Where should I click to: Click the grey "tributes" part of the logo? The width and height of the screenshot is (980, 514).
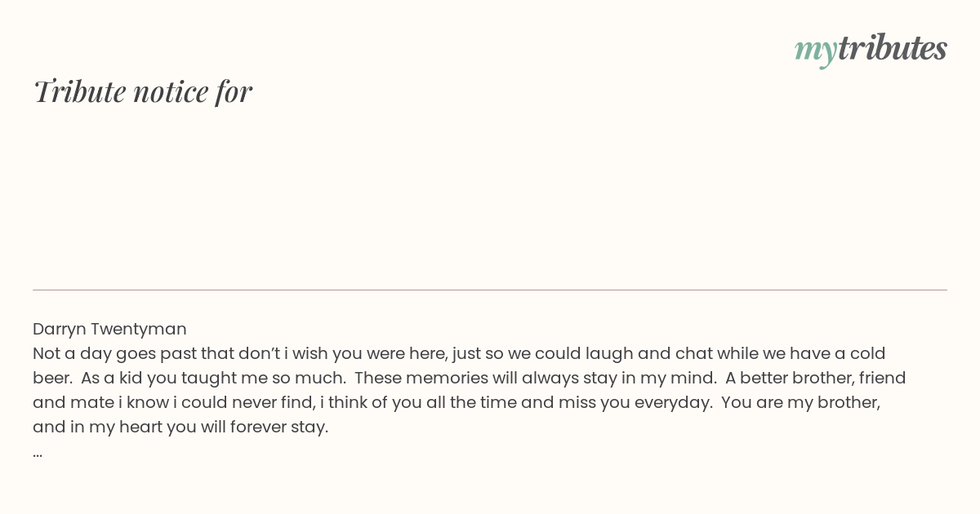coord(893,48)
